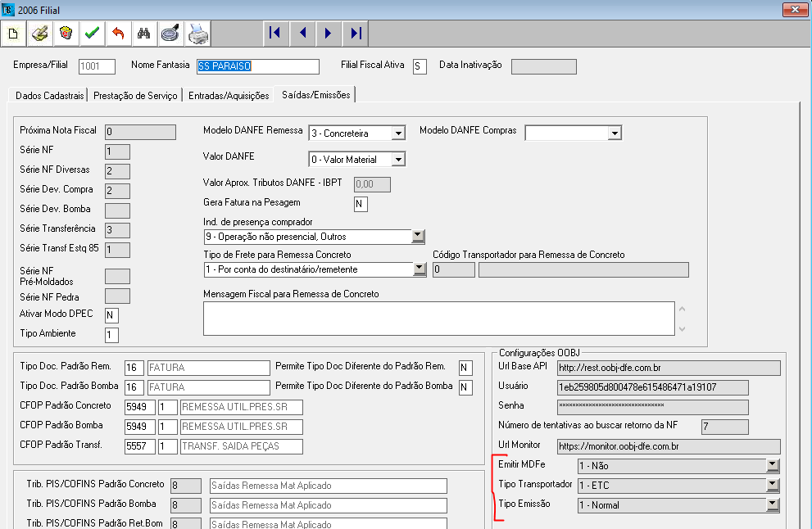Click the Mensagem Fiscal para Remessa textbox
This screenshot has height=529, width=812.
[439, 319]
